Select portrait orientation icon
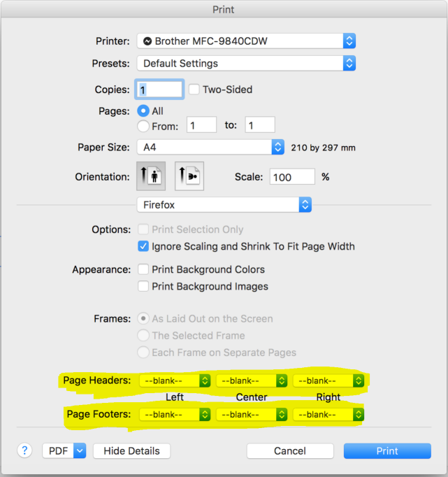The width and height of the screenshot is (448, 477). click(x=151, y=176)
